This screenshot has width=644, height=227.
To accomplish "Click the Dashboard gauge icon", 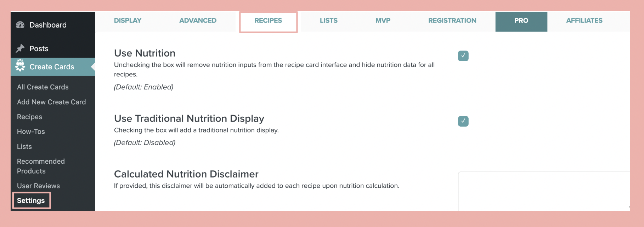I will pyautogui.click(x=20, y=25).
